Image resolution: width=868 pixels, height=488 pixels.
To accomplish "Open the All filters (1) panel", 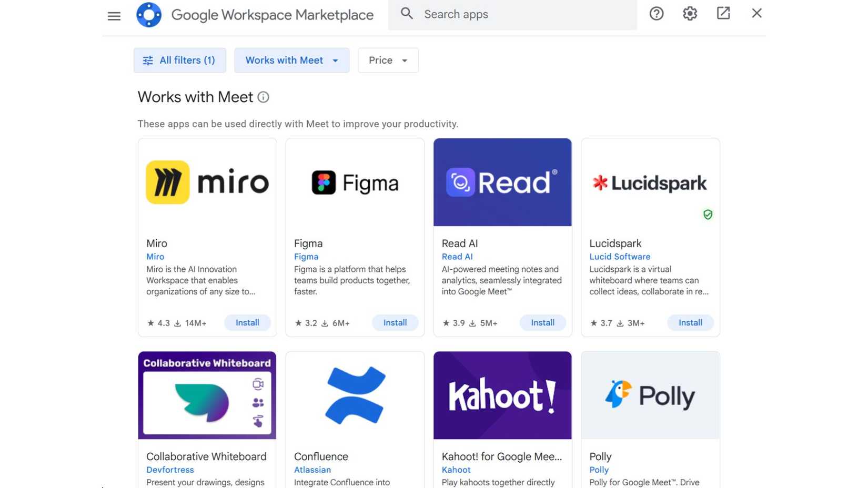I will (x=180, y=60).
